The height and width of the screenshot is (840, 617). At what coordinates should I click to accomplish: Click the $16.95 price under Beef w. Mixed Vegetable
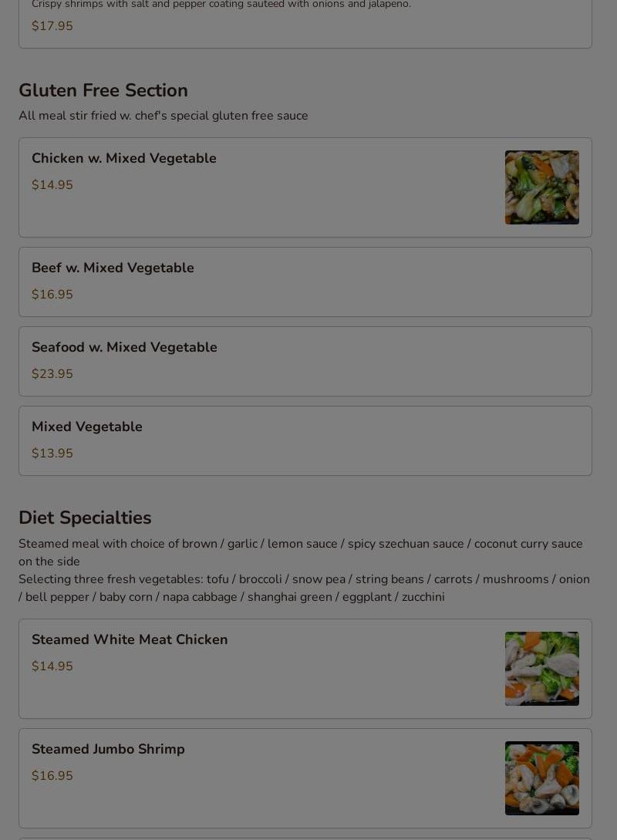[52, 295]
